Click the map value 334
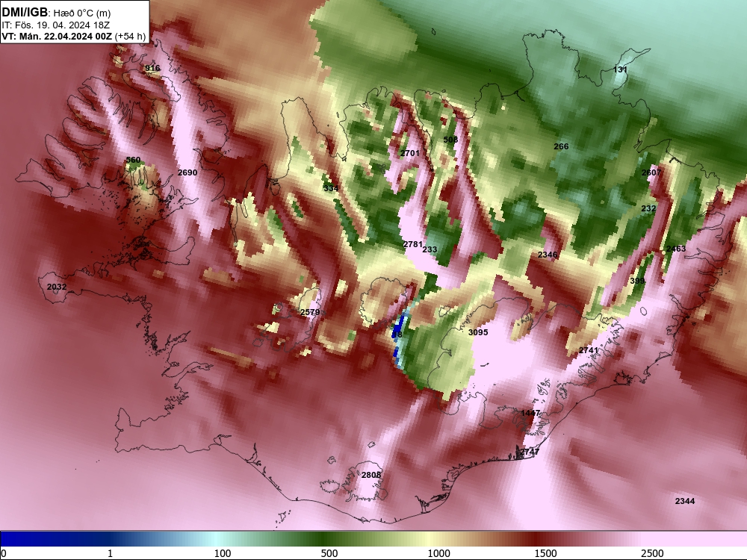The height and width of the screenshot is (560, 747). click(x=331, y=188)
